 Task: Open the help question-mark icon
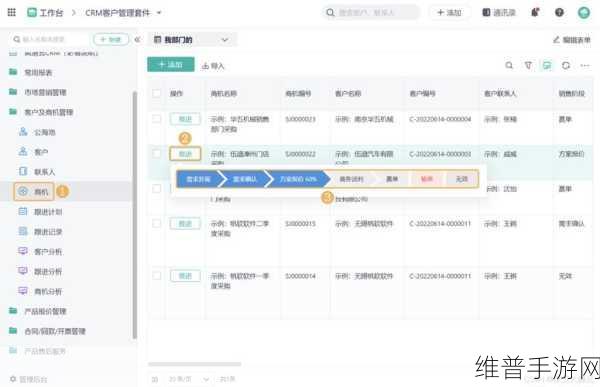tap(559, 13)
